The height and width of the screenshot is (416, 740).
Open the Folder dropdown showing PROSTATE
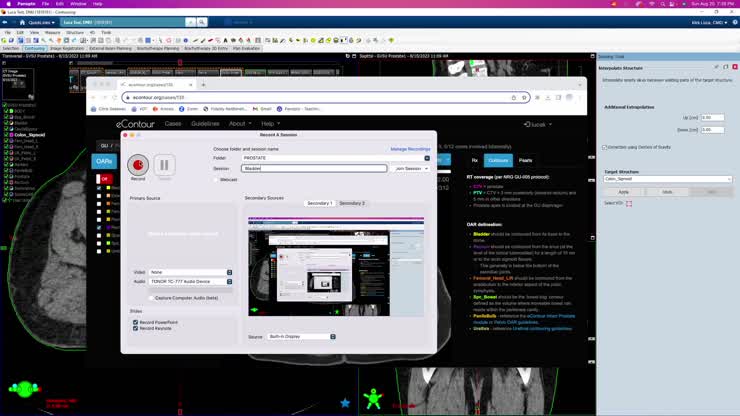[335, 158]
